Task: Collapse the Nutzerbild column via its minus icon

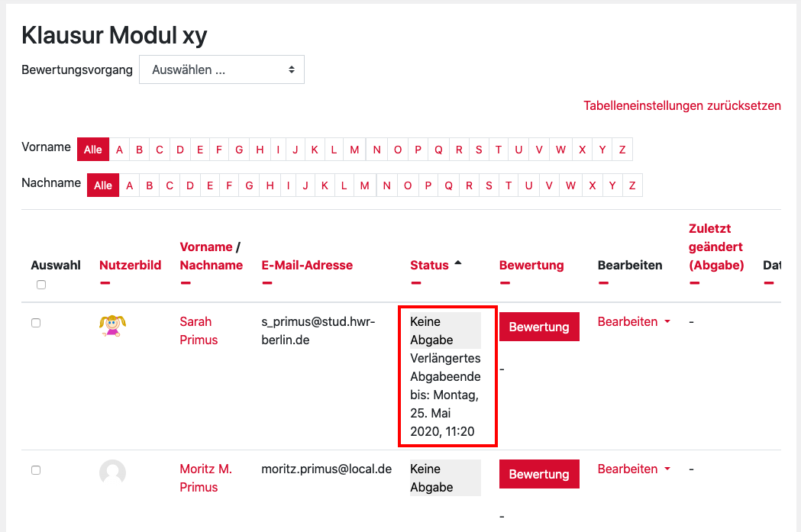Action: [105, 283]
